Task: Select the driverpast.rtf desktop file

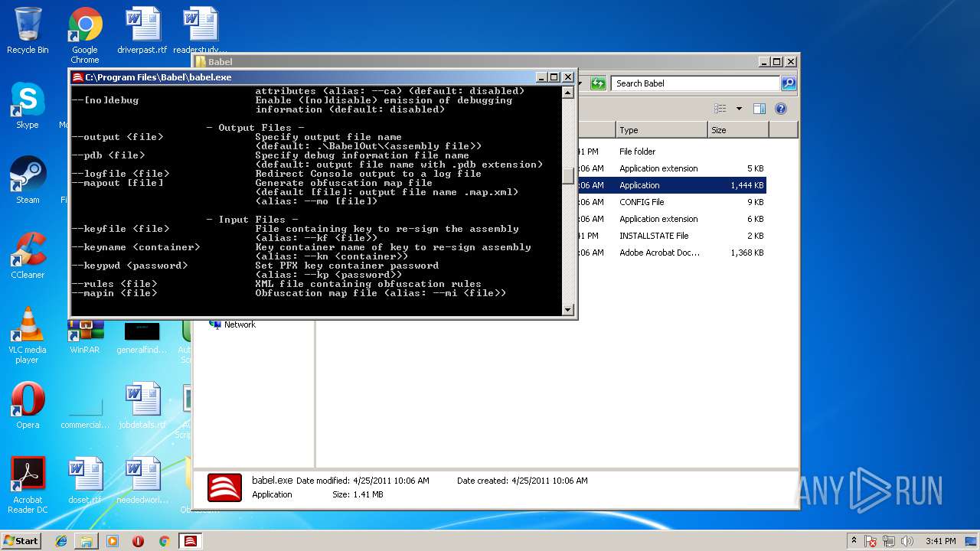Action: 142,31
